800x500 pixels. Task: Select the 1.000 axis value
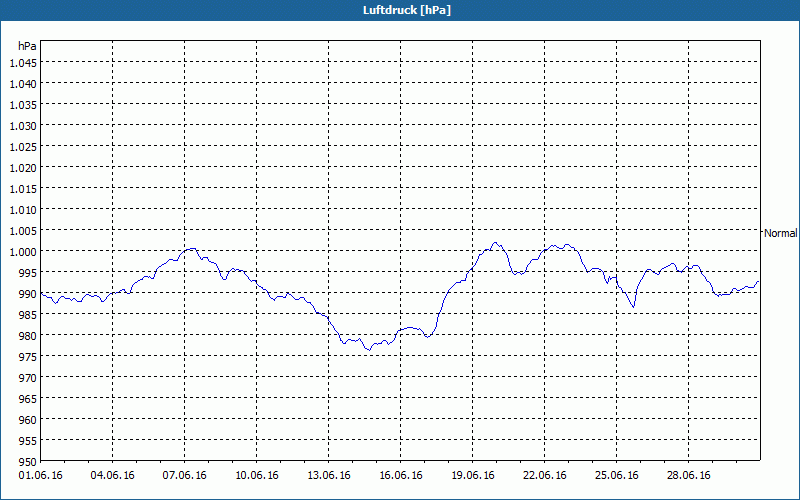coord(23,252)
